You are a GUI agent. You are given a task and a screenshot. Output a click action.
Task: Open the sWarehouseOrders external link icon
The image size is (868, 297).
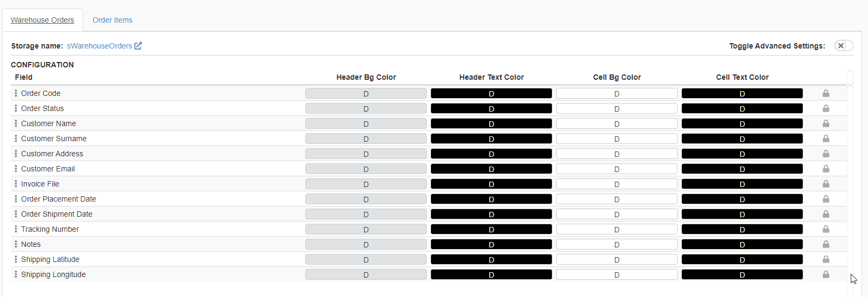[138, 46]
